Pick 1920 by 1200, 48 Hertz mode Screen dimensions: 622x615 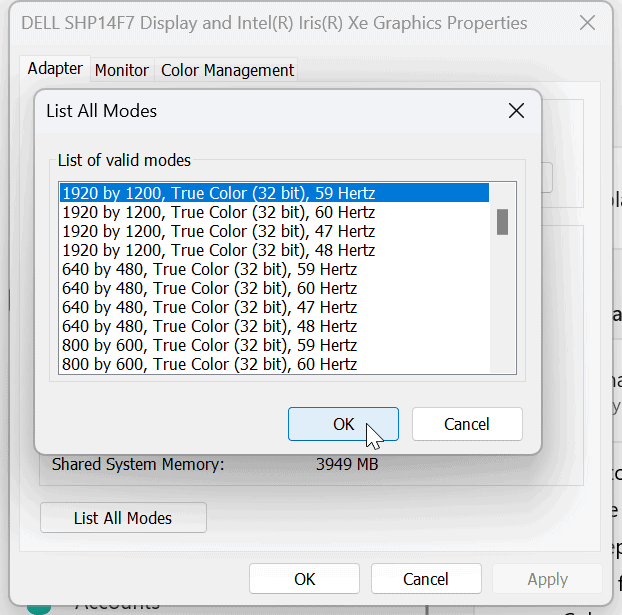tap(218, 250)
